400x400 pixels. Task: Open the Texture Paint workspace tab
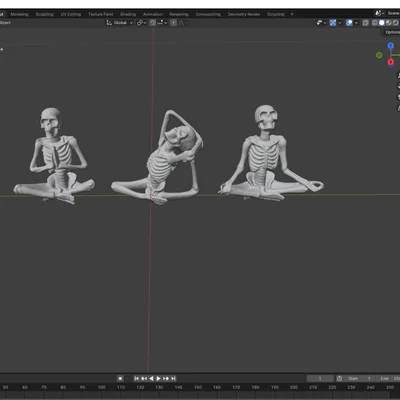tap(101, 14)
